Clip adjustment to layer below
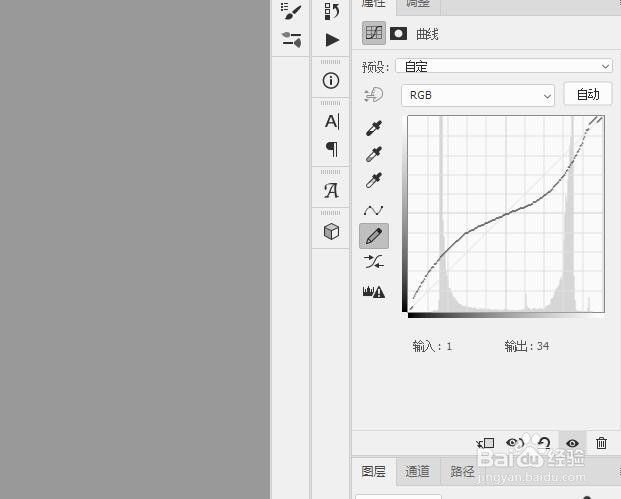621x499 pixels. 486,443
